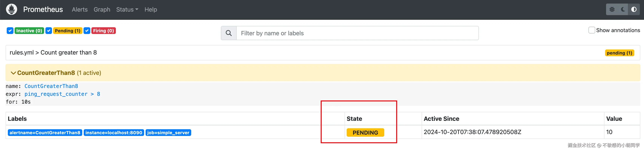Uncheck the Firing alerts checkbox
The width and height of the screenshot is (644, 152).
[87, 31]
